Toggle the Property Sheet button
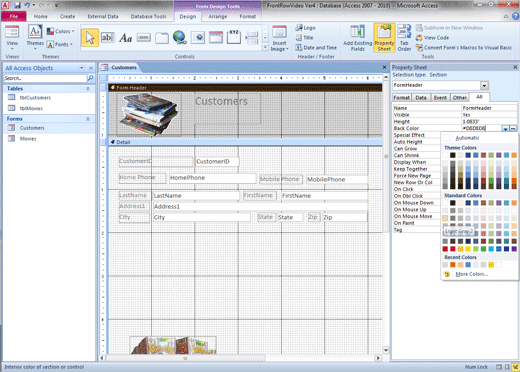Screen dimensions: 520x372 [384, 38]
